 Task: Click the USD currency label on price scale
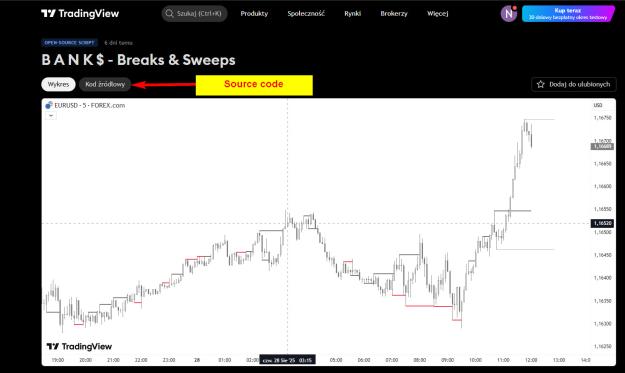(x=598, y=105)
